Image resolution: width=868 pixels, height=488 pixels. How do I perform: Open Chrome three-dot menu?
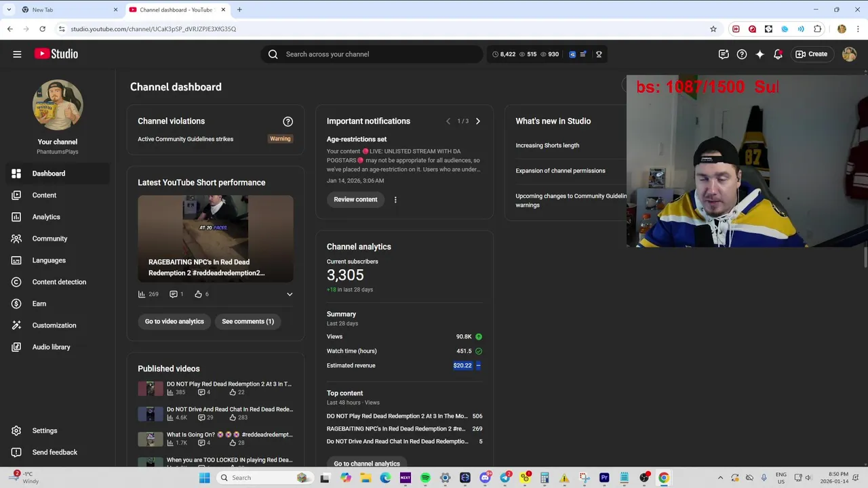click(858, 29)
